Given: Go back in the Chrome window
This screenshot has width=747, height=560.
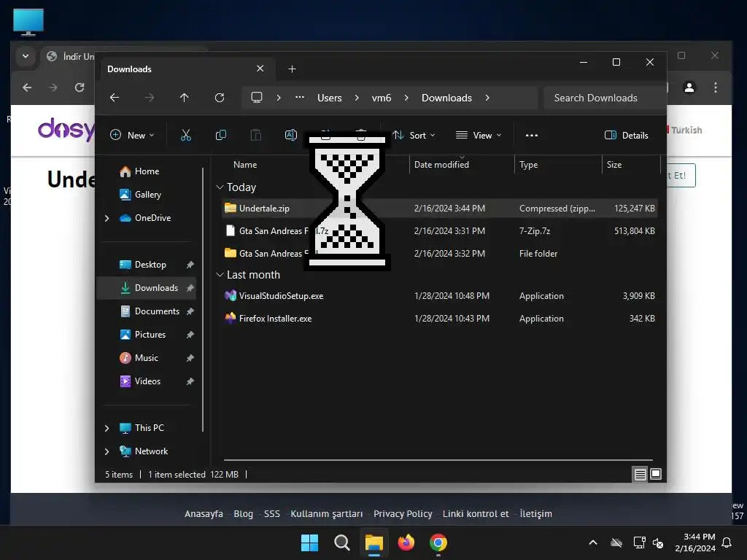Looking at the screenshot, I should coord(27,87).
